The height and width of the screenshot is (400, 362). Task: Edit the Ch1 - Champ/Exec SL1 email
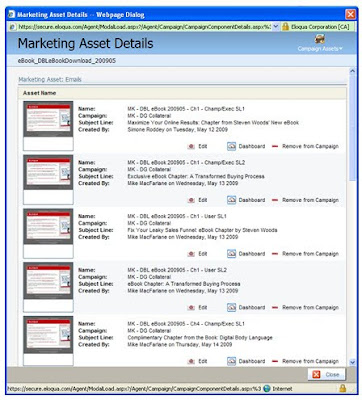203,146
